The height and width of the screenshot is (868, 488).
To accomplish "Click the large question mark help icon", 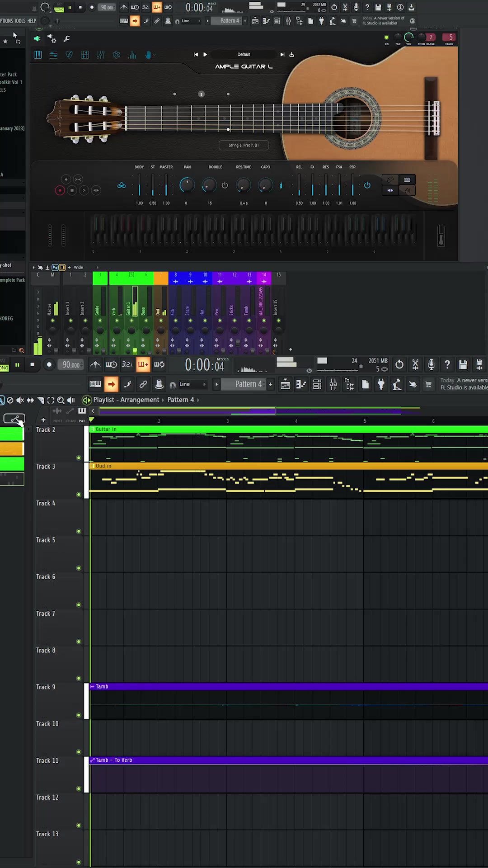I will (447, 364).
